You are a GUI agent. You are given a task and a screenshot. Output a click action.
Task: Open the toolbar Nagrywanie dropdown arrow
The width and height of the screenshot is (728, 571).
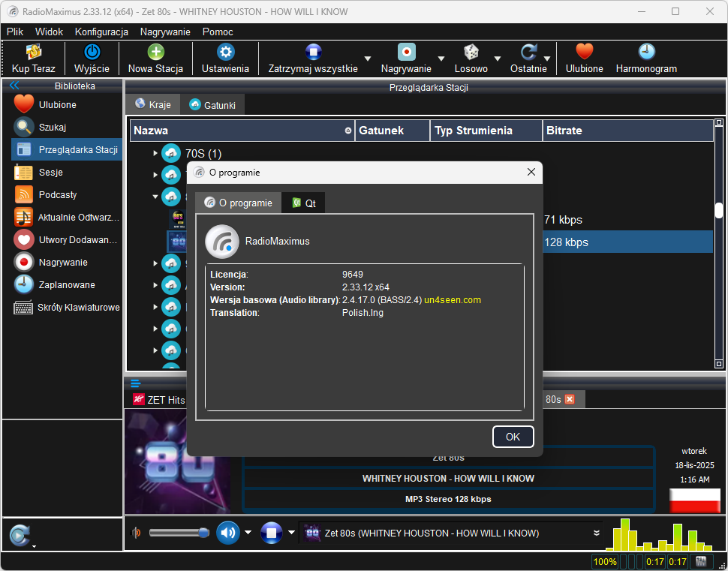click(x=441, y=59)
